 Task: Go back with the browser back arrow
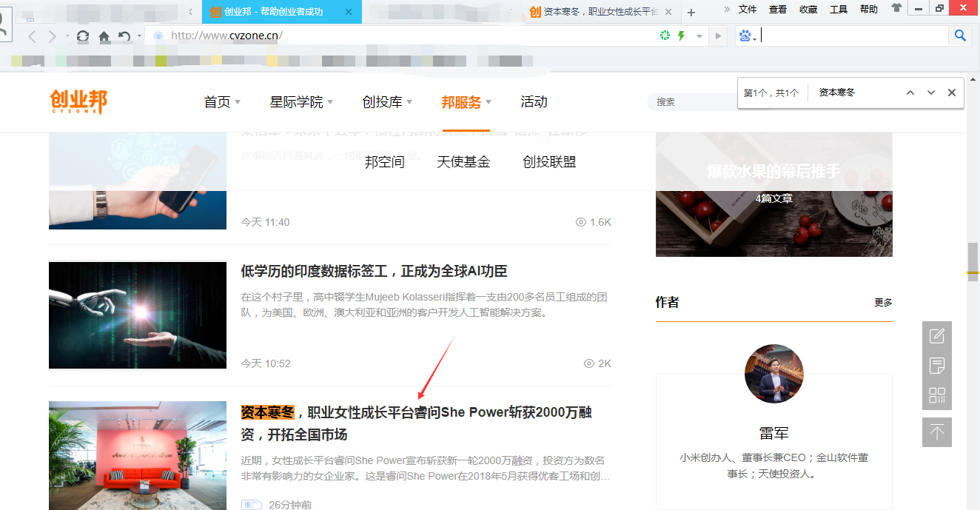coord(32,36)
